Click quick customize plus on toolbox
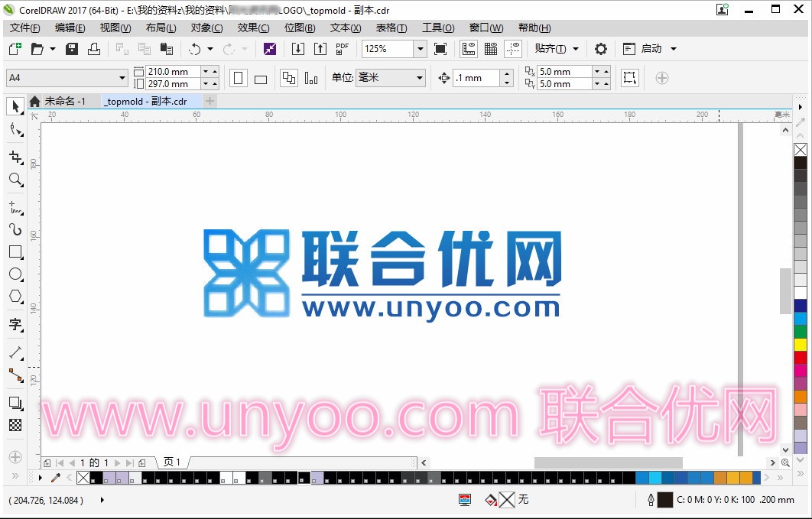This screenshot has width=812, height=519. 15,457
